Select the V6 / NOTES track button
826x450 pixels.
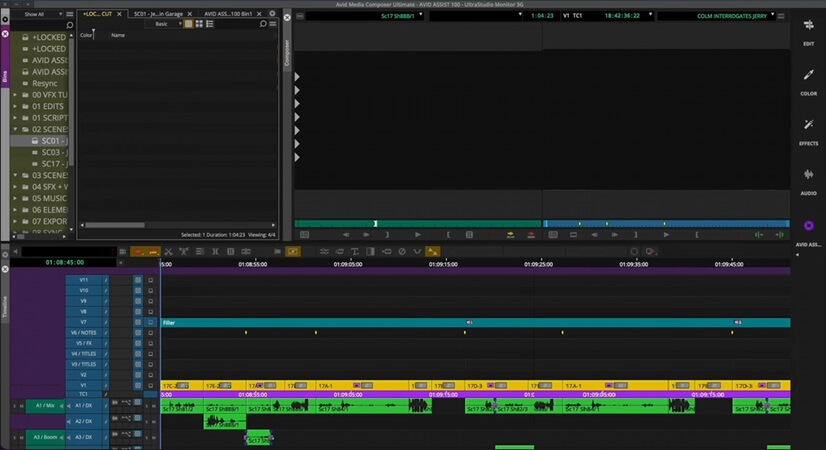83,332
